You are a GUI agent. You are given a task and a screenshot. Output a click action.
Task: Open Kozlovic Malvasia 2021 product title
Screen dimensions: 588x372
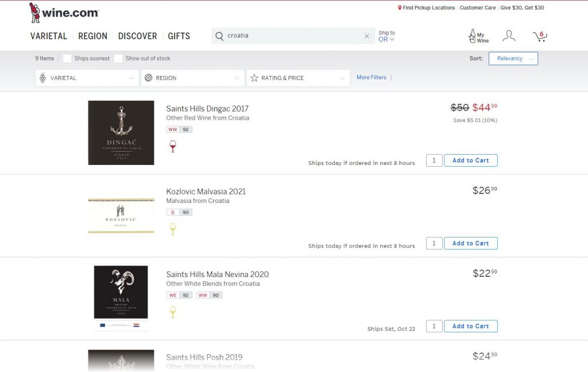(206, 191)
